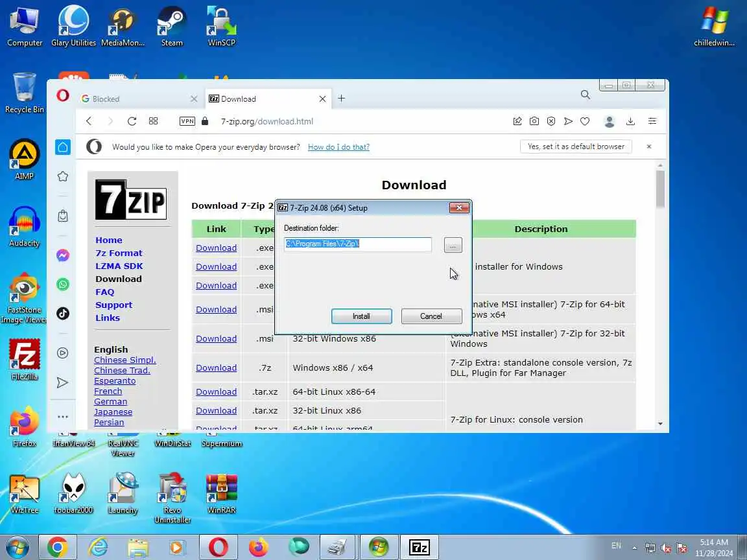Screen dimensions: 747x560
Task: Open Opera home speed dial sidebar icon
Action: [63, 147]
